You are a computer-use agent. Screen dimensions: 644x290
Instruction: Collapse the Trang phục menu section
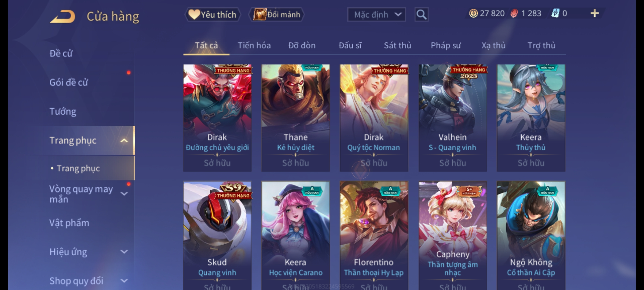(x=124, y=140)
